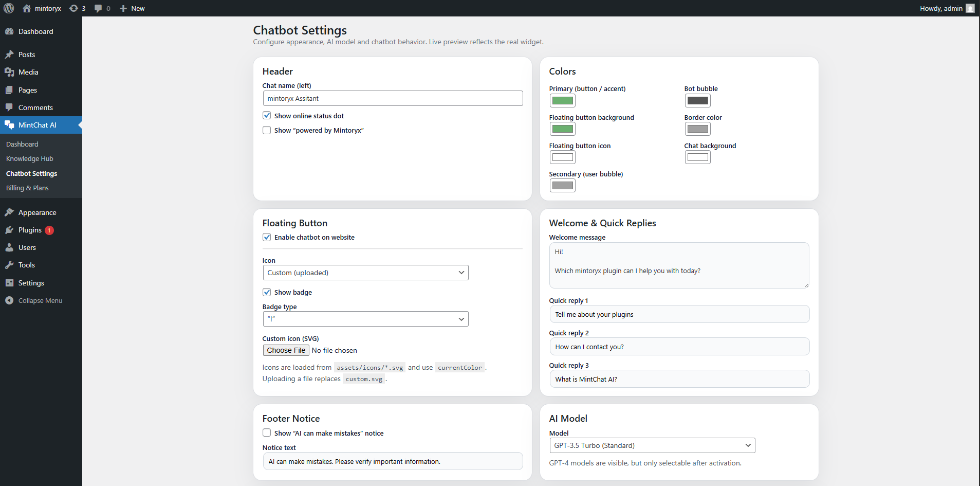Viewport: 980px width, 486px height.
Task: Uncheck Show online status dot
Action: [267, 115]
